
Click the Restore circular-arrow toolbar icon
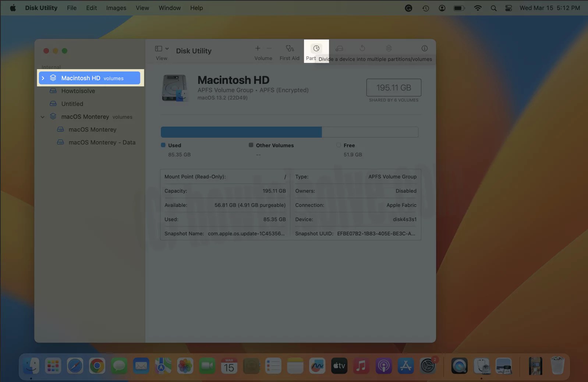[362, 48]
